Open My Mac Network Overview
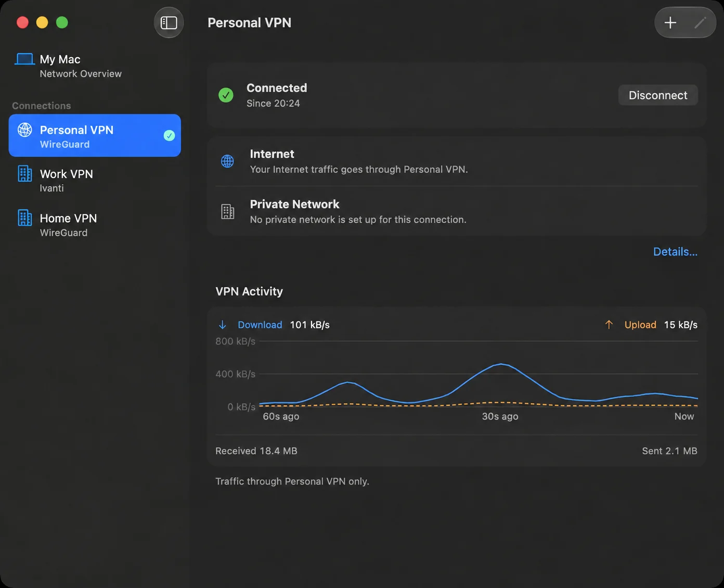Image resolution: width=724 pixels, height=588 pixels. click(x=95, y=66)
